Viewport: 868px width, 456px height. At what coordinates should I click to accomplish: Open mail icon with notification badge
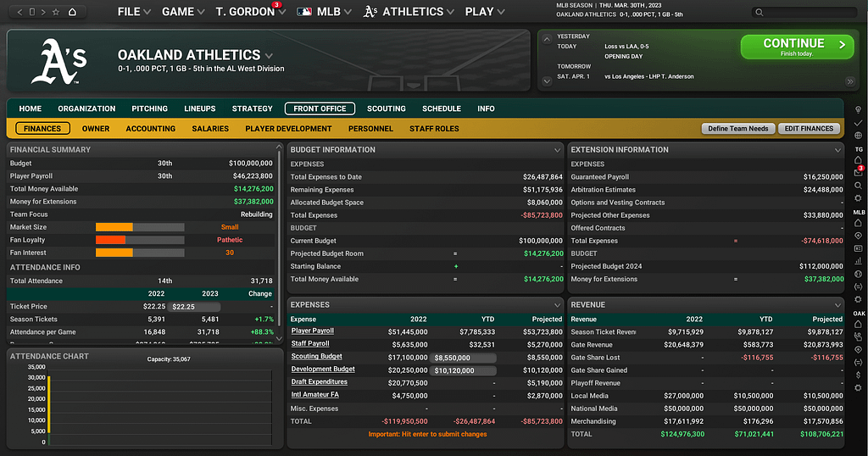click(x=858, y=173)
